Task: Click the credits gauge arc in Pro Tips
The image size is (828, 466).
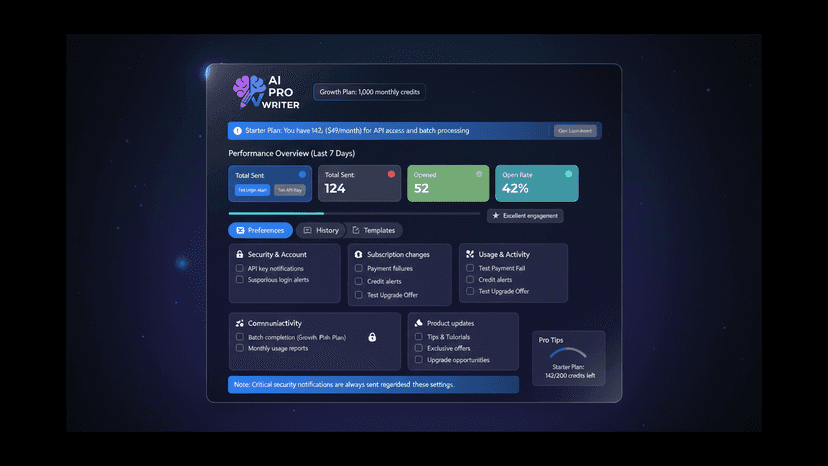Action: pyautogui.click(x=568, y=352)
